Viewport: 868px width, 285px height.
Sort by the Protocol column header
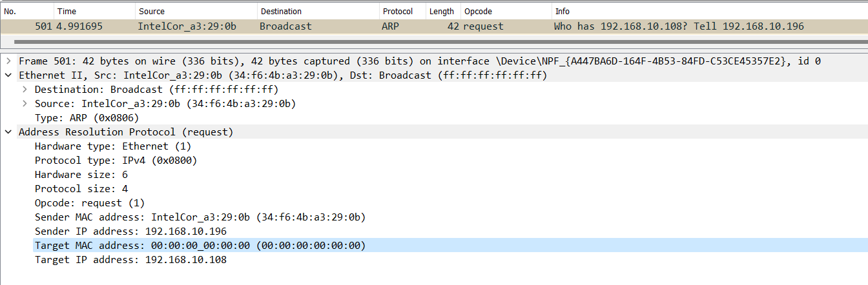pos(402,11)
